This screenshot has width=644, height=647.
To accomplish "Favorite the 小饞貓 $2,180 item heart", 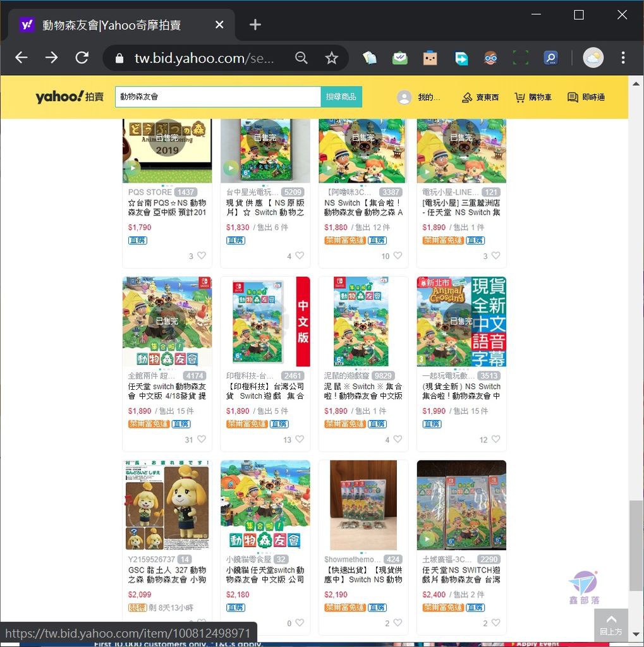I will click(300, 622).
